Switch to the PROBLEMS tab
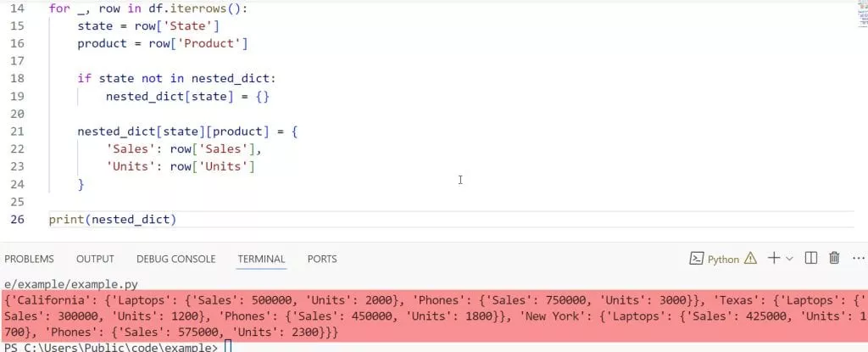Viewport: 868px width, 352px height. 30,259
